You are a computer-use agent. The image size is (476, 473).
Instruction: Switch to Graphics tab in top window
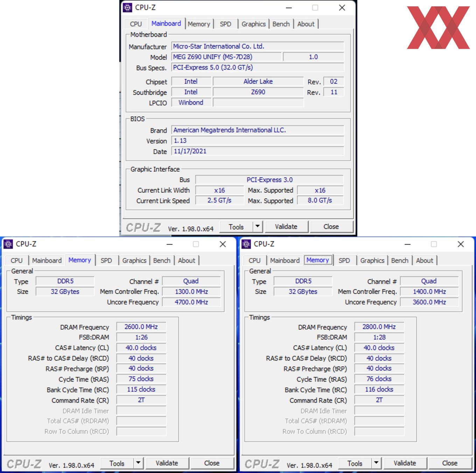[253, 24]
